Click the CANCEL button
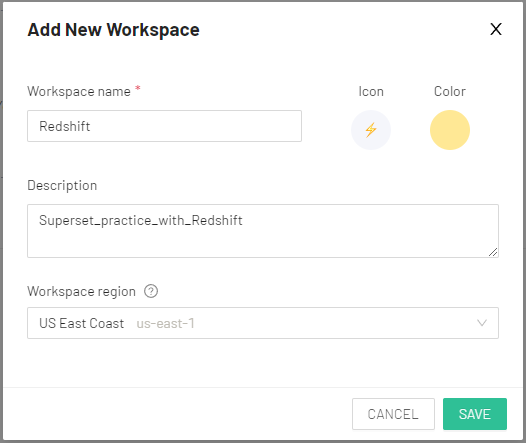This screenshot has width=526, height=443. (x=393, y=414)
